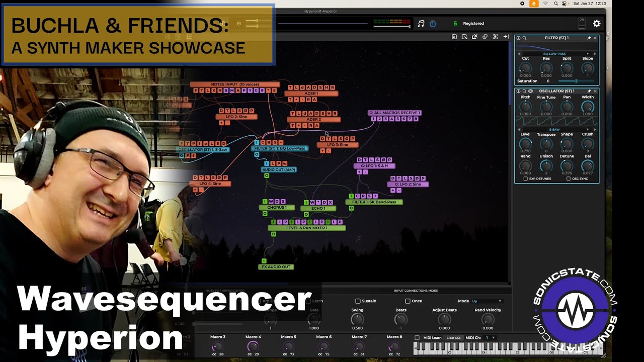Screen dimensions: 644x362
Task: Select the CHORUS 1 node
Action: pos(277,207)
